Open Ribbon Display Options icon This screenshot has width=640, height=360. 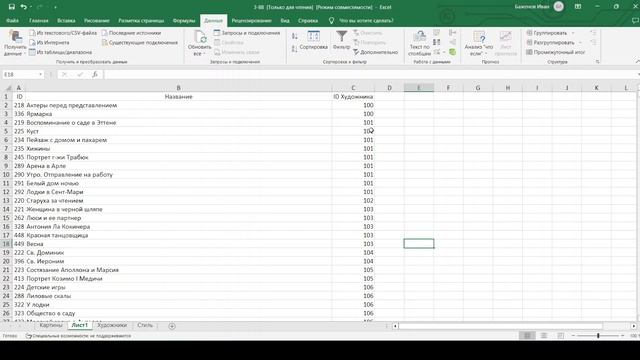[578, 7]
